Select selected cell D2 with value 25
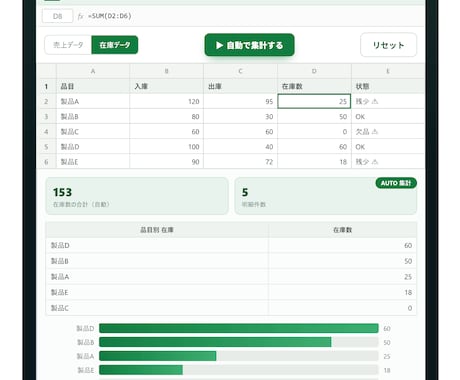 tap(314, 101)
